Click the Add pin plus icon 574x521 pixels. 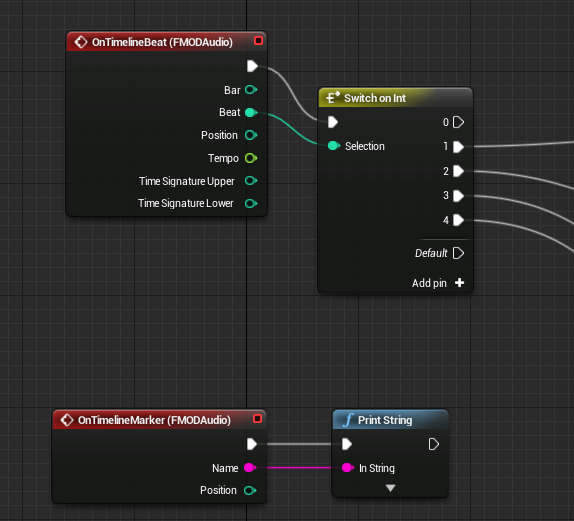[x=459, y=283]
